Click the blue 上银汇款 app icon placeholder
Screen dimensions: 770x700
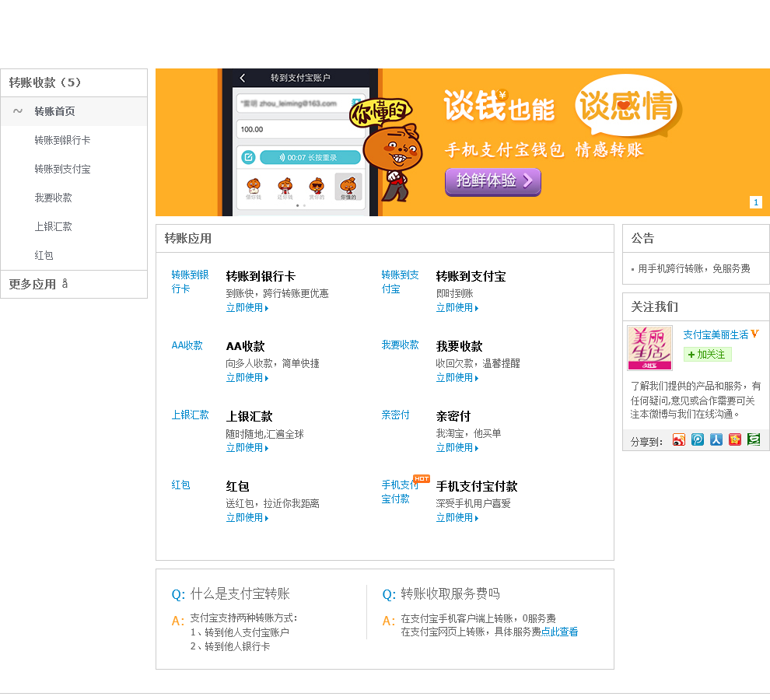coord(190,415)
